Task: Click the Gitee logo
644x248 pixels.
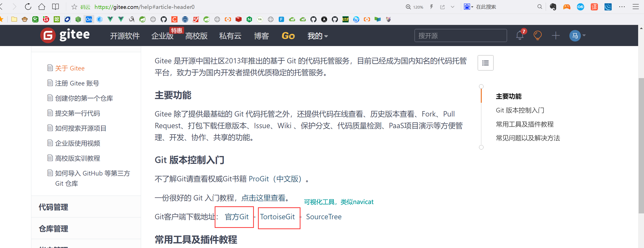Action: tap(65, 35)
